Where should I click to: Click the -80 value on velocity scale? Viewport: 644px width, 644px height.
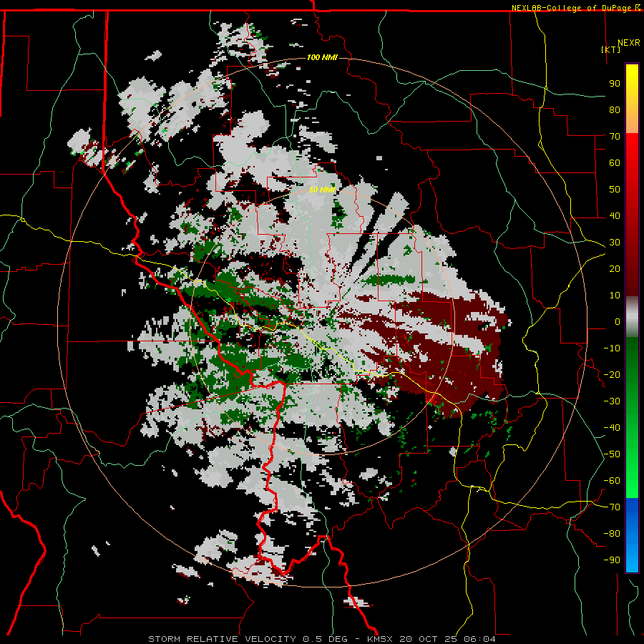[612, 534]
